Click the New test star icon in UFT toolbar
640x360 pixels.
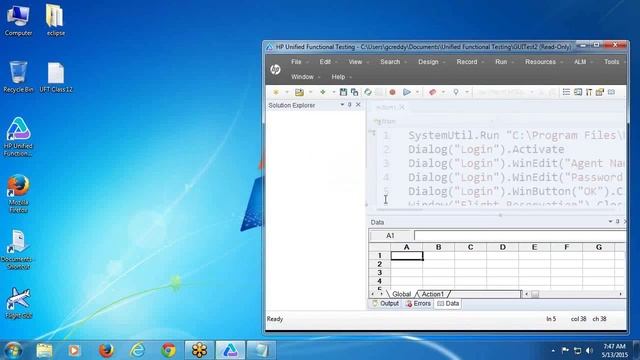pos(276,92)
